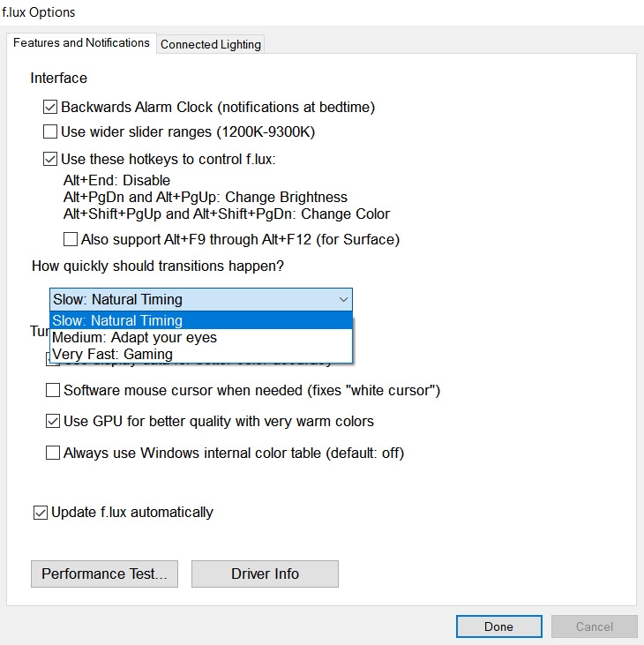Click the Performance Test button

pyautogui.click(x=104, y=574)
